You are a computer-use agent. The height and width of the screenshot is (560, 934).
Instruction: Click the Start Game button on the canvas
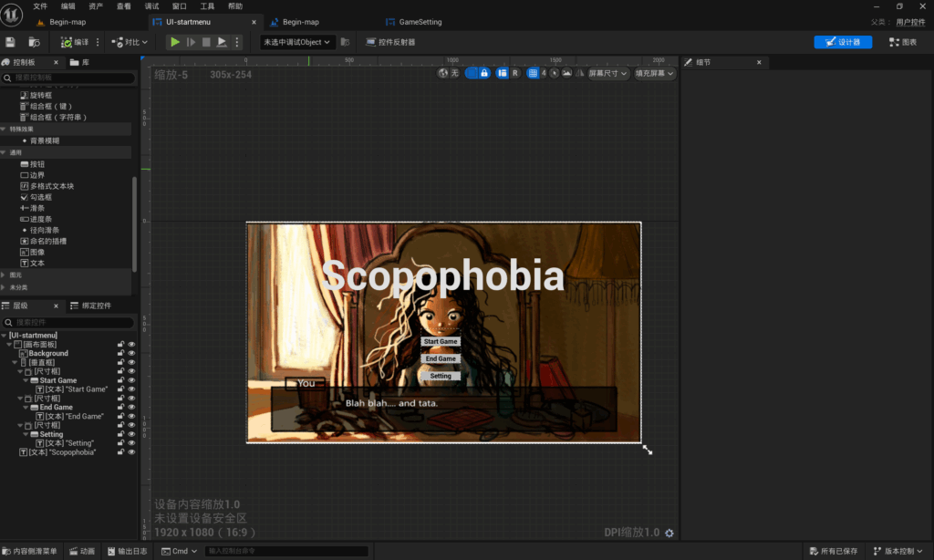441,341
